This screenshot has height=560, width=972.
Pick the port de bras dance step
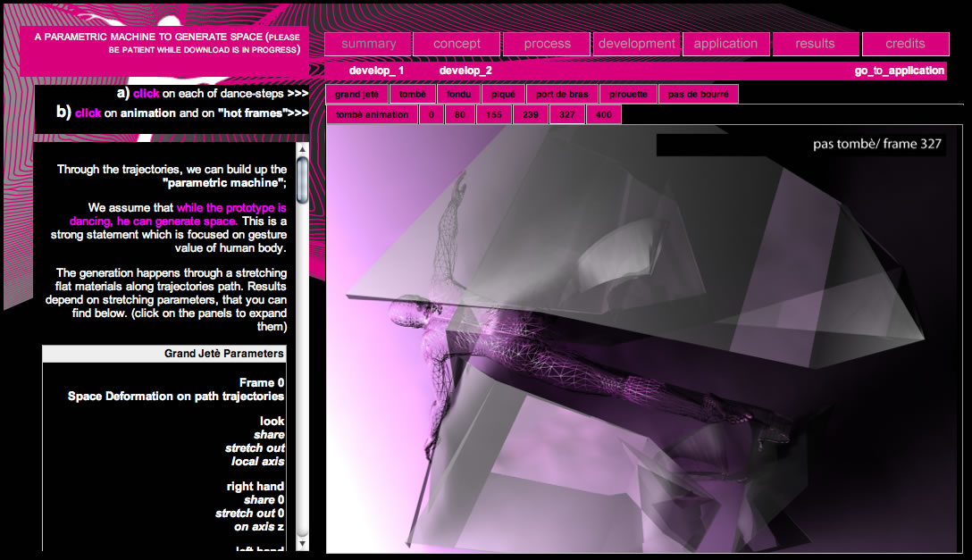(562, 94)
